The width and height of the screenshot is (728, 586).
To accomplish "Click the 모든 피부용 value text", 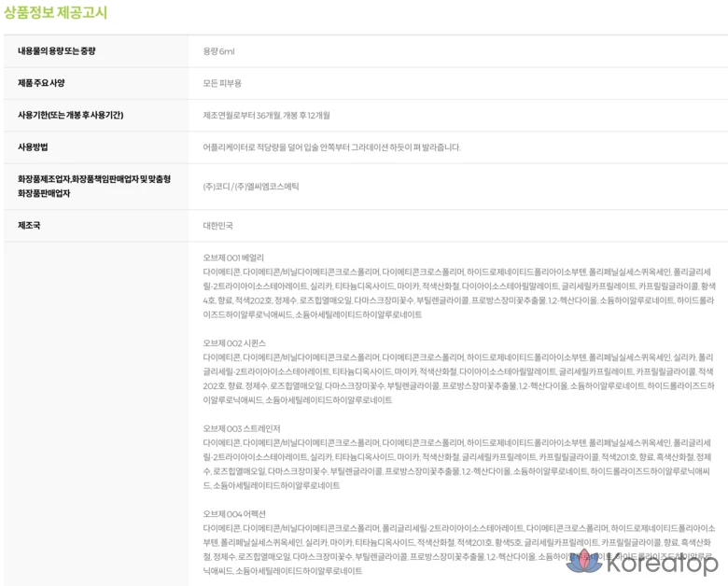I will pos(222,83).
